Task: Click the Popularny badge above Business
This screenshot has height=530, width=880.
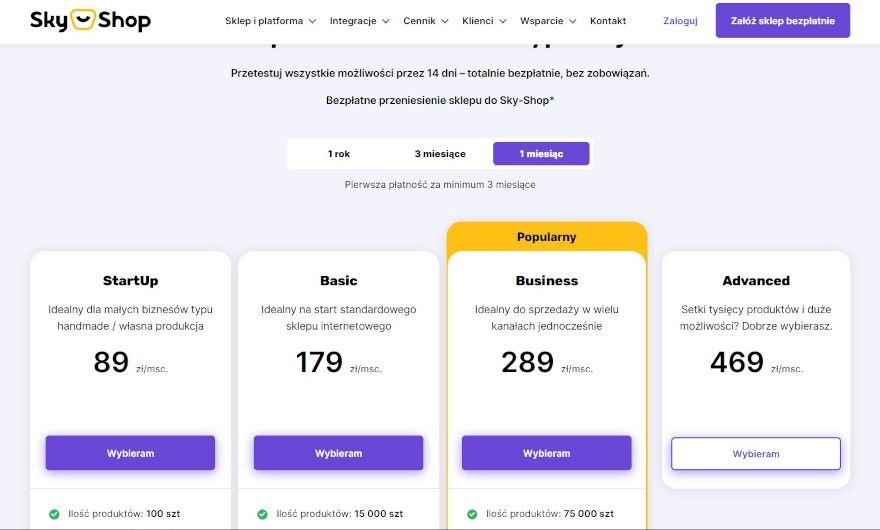Action: click(x=547, y=237)
